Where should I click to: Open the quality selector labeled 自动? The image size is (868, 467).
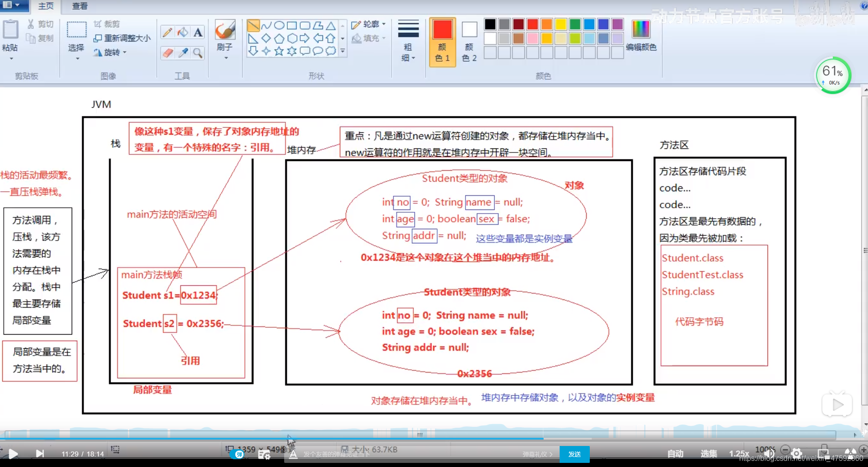click(x=675, y=453)
